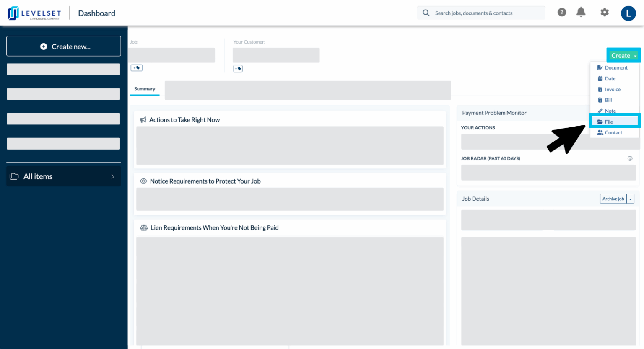This screenshot has height=349, width=644.
Task: Select Document from Create menu
Action: 615,67
